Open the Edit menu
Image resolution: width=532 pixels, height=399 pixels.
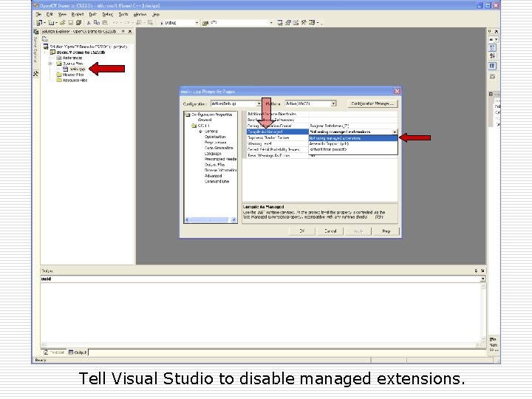click(x=50, y=14)
